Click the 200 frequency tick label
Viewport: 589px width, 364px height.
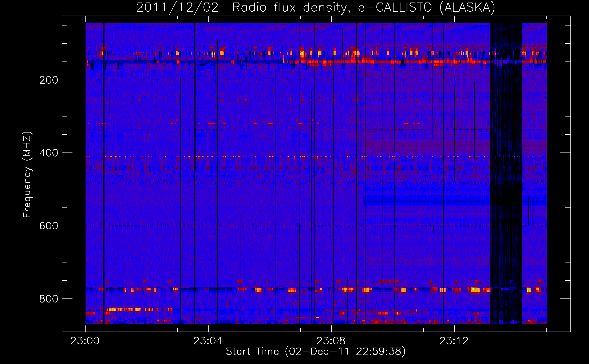(49, 80)
